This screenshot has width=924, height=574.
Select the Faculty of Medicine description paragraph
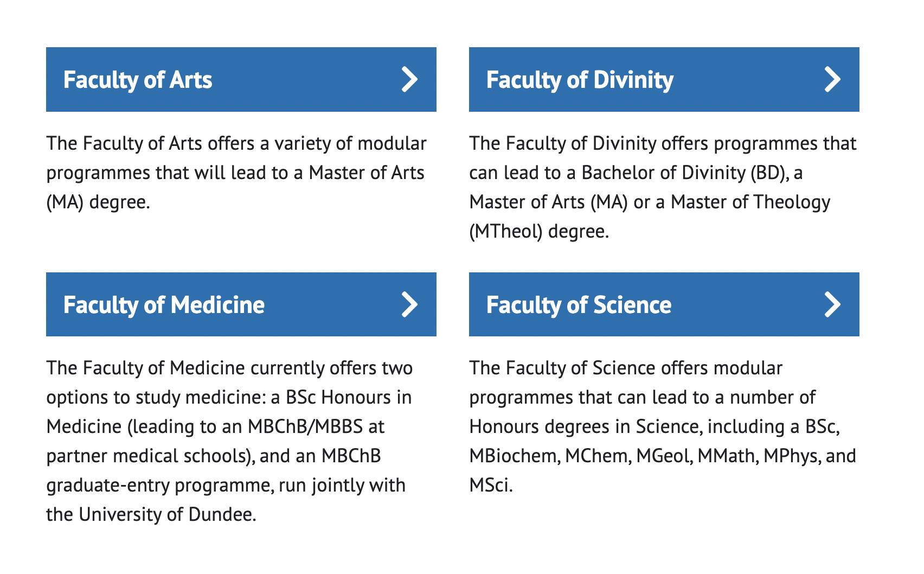pyautogui.click(x=229, y=441)
